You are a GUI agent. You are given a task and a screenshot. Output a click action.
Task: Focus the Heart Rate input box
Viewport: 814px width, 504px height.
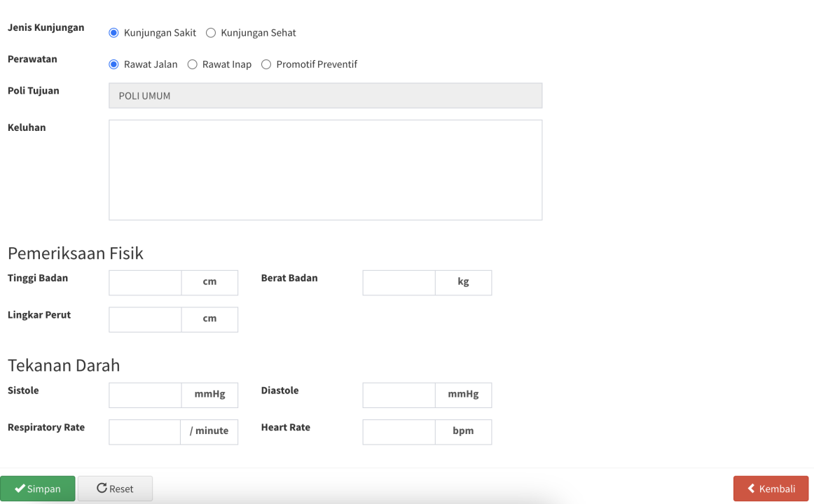click(399, 432)
